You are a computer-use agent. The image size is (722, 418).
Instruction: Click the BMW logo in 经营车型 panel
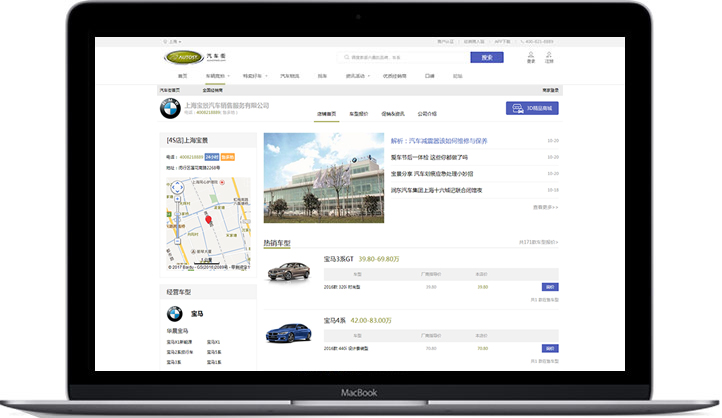[175, 314]
